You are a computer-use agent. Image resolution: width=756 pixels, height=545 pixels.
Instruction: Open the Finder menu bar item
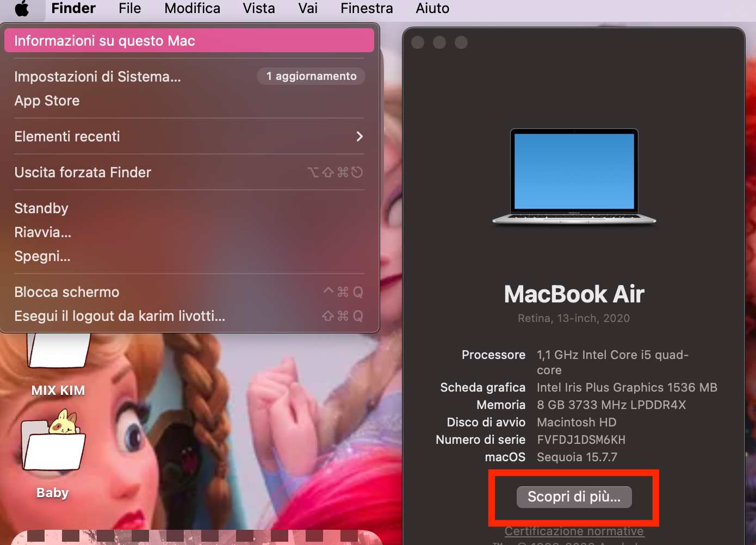(x=73, y=9)
